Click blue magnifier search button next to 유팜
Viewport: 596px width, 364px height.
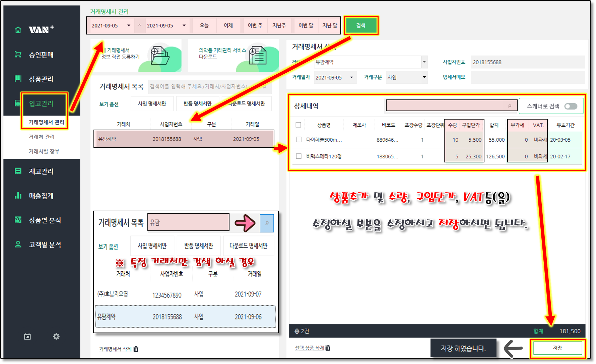click(x=267, y=223)
